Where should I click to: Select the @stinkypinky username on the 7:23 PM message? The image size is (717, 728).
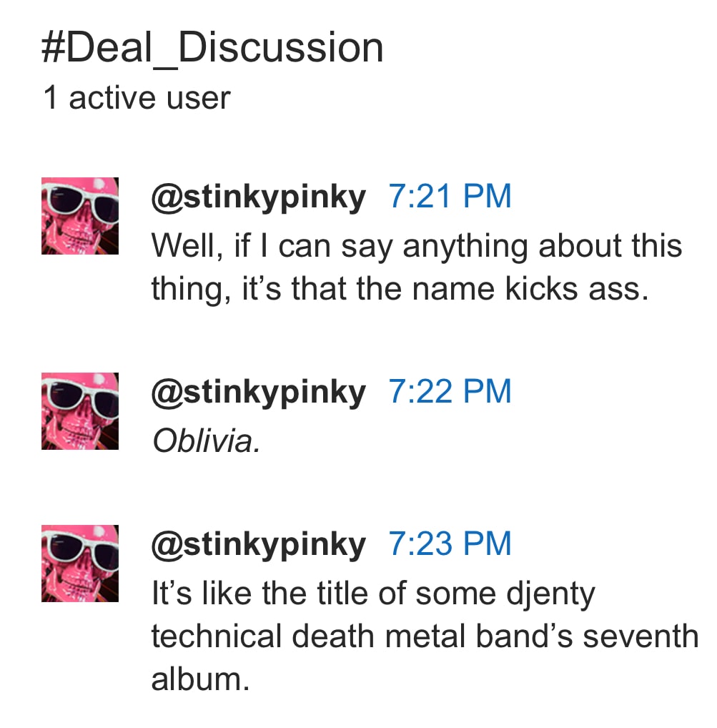258,544
